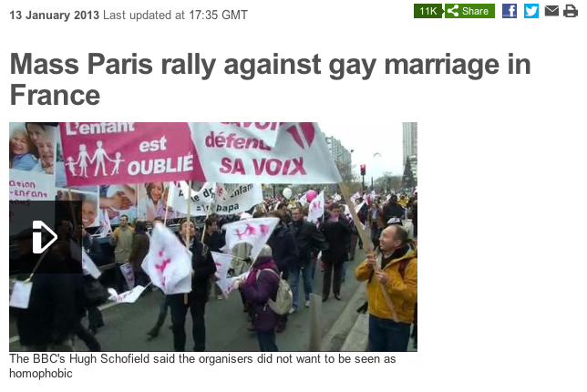587x392 pixels.
Task: Open the 11K share count badge
Action: point(427,11)
